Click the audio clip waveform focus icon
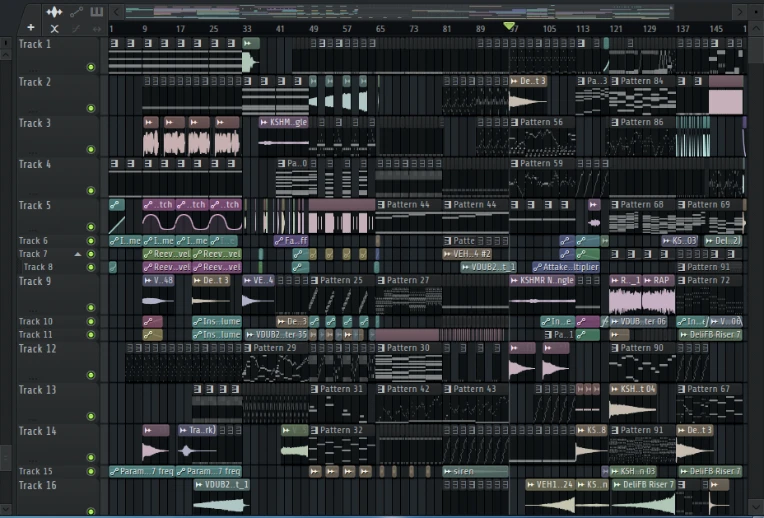764x518 pixels. click(x=54, y=12)
